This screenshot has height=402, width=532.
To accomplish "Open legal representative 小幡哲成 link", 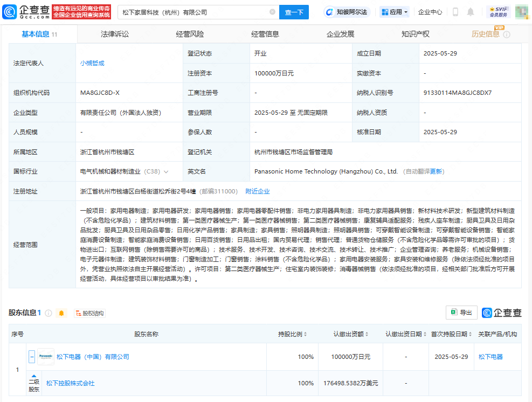I will [x=92, y=63].
